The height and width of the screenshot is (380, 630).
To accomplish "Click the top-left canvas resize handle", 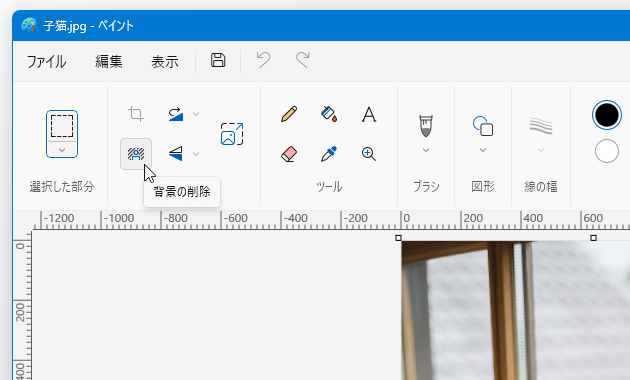I will [x=398, y=238].
